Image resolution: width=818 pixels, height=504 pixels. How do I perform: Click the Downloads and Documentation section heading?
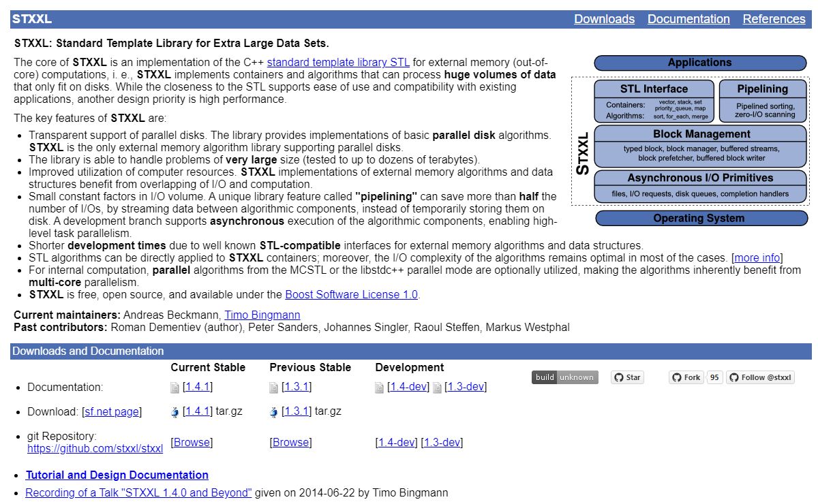(88, 351)
